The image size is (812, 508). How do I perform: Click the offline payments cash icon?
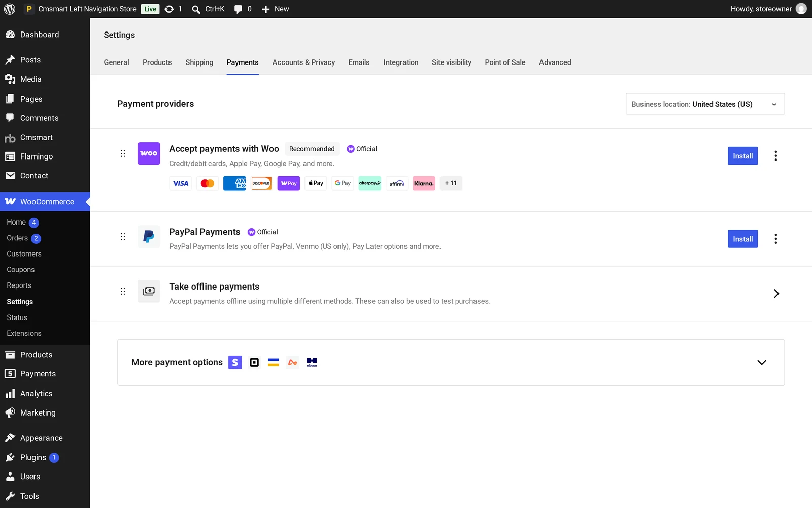pos(149,291)
